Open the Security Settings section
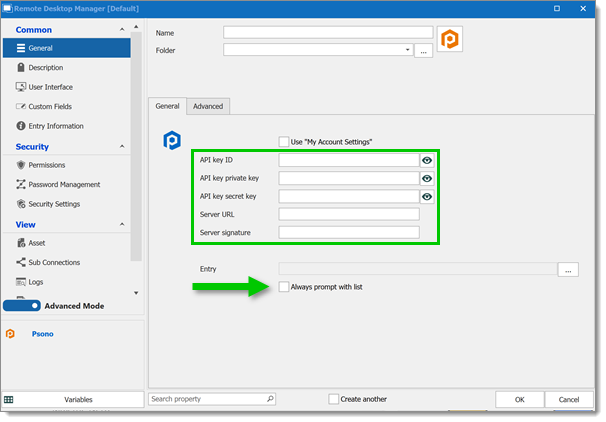This screenshot has height=422, width=606. (54, 204)
